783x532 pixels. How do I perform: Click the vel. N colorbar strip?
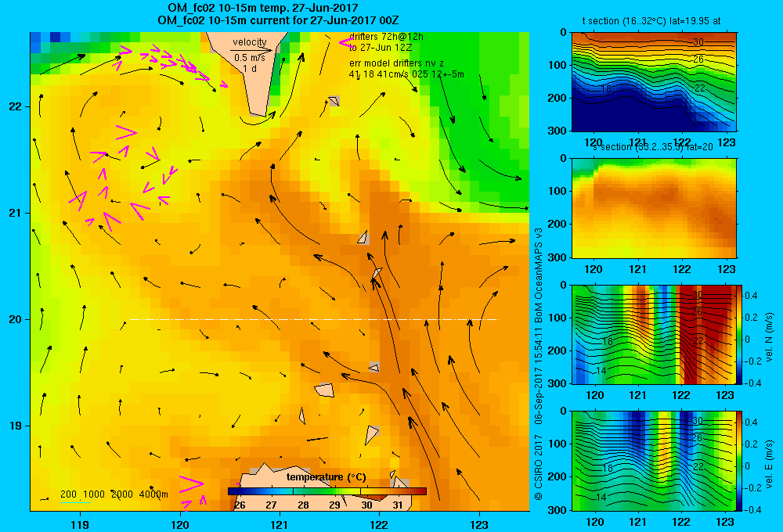pyautogui.click(x=740, y=334)
